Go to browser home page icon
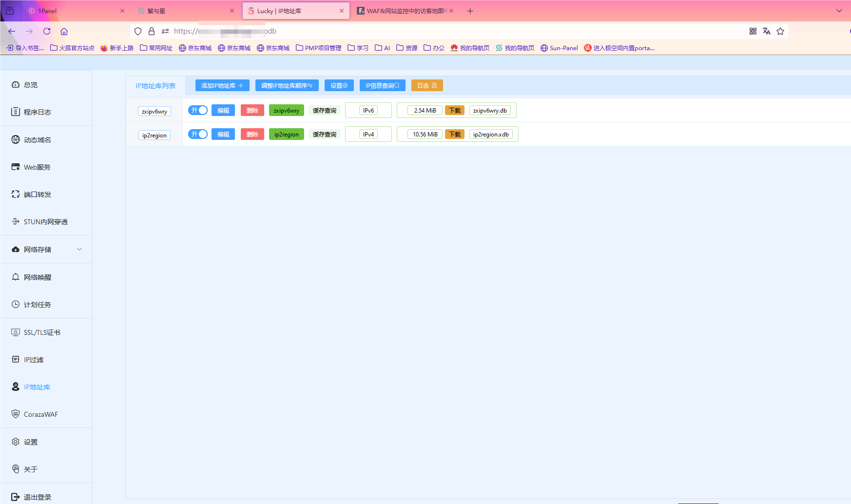 coord(64,31)
